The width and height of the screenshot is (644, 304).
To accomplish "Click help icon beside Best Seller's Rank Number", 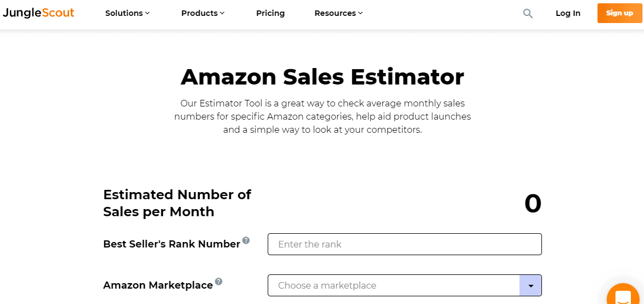I will click(x=246, y=240).
